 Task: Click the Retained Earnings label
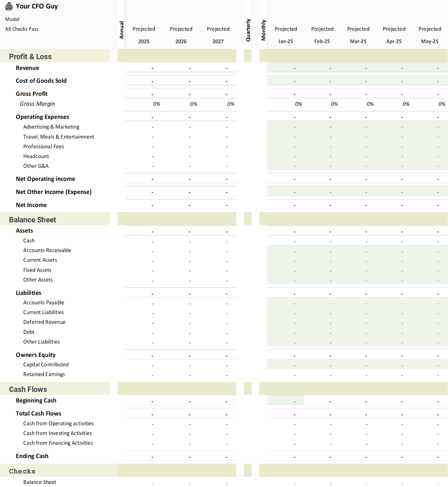click(x=44, y=374)
